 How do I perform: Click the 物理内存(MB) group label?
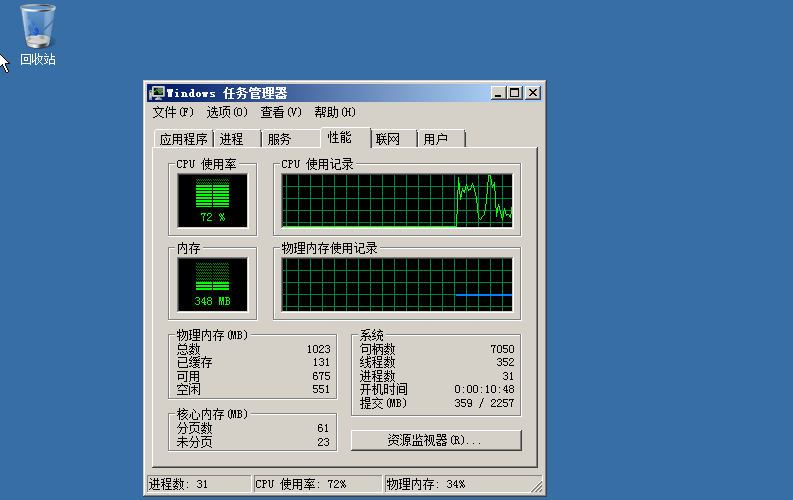click(212, 335)
